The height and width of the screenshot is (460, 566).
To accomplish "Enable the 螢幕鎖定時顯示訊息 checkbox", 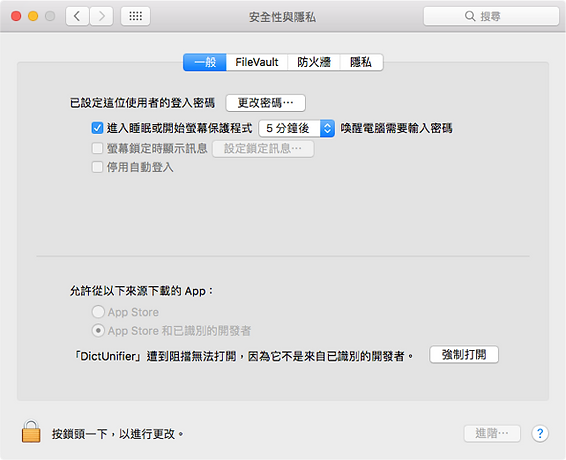I will (x=97, y=148).
